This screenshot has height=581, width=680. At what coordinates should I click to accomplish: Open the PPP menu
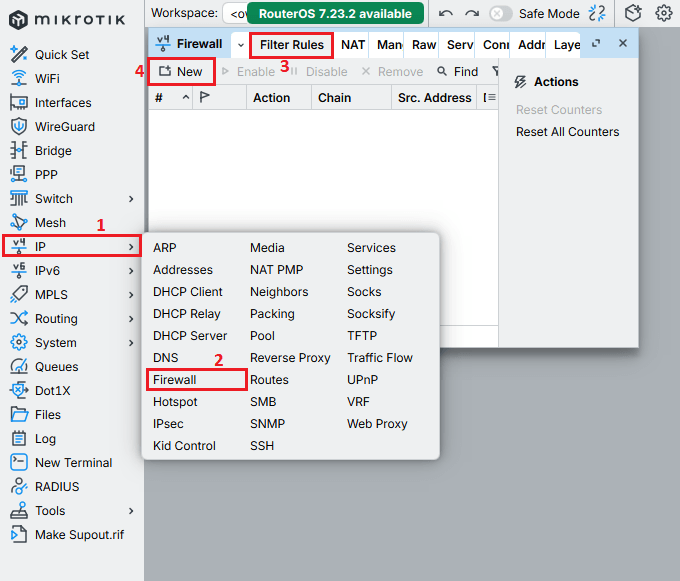34,174
